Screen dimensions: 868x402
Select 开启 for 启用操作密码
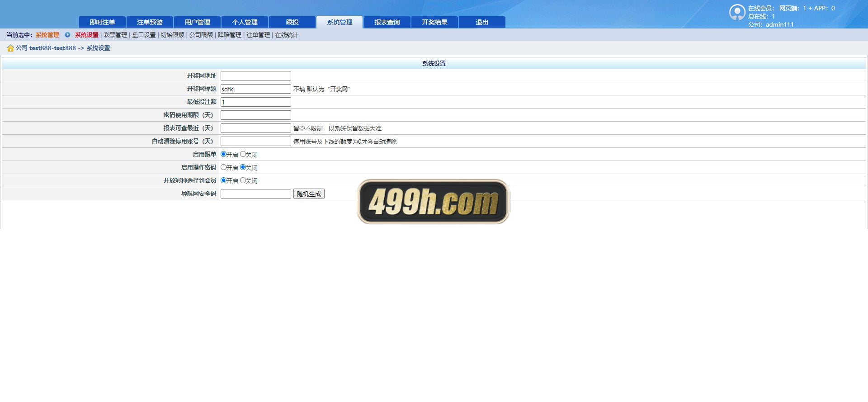223,167
